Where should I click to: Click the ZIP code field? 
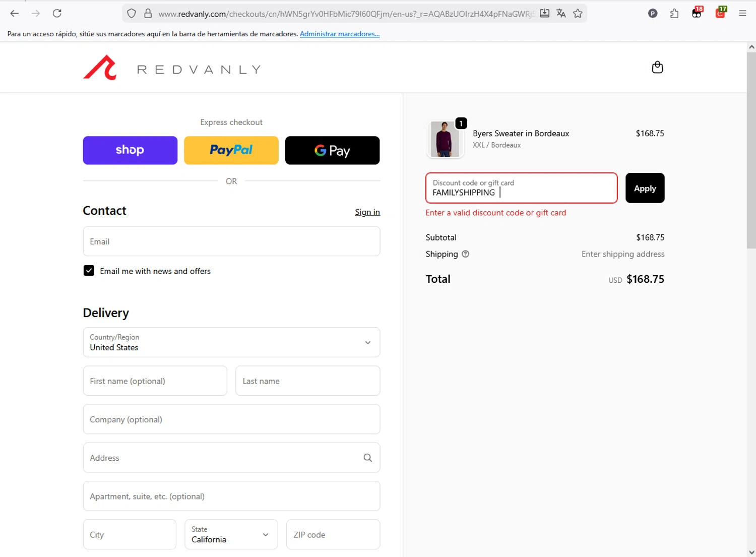click(x=333, y=534)
